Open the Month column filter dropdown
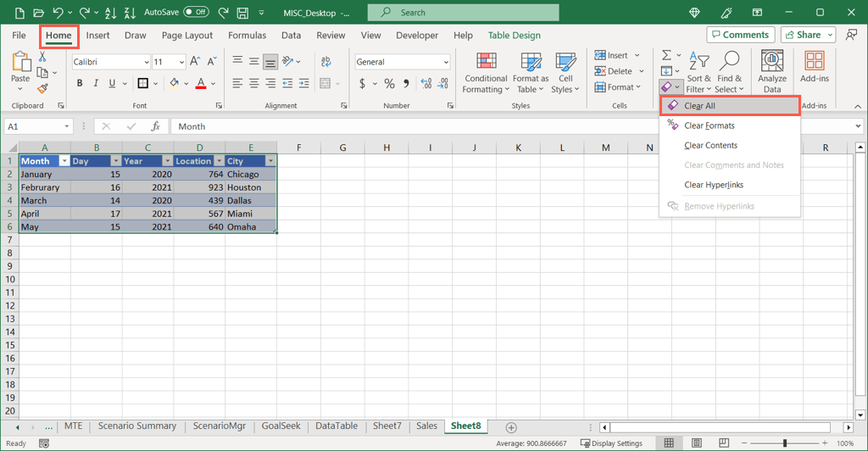The height and width of the screenshot is (451, 868). click(64, 161)
